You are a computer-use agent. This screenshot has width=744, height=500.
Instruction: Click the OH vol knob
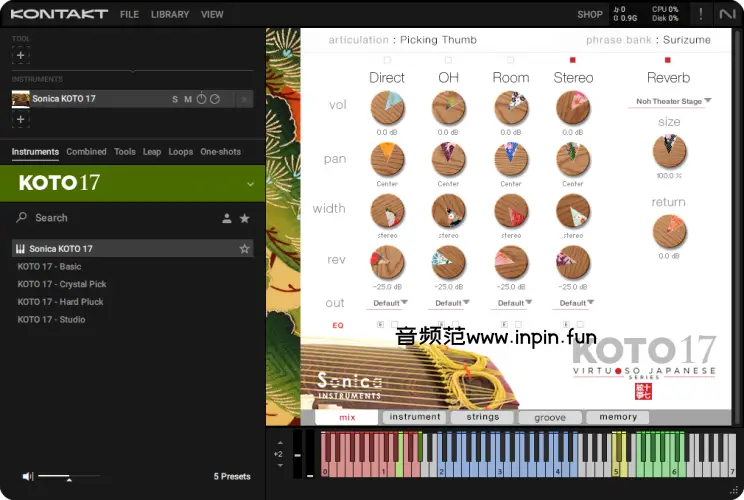[448, 108]
